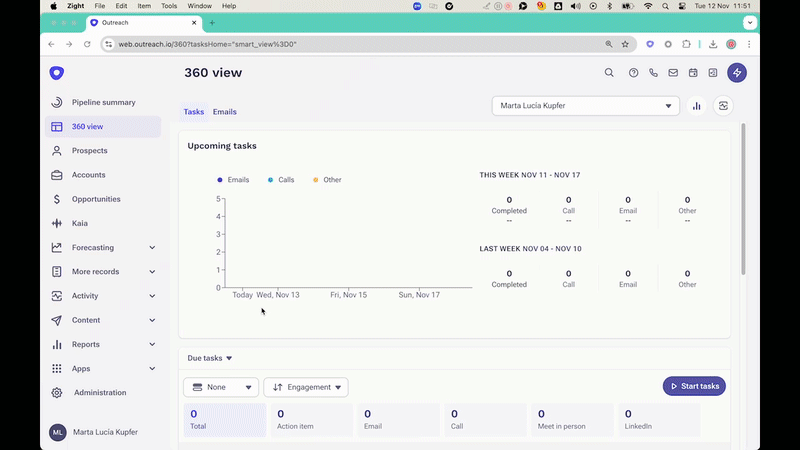Open the Marta Lucía Kupfer user dropdown
This screenshot has height=450, width=800.
pyautogui.click(x=585, y=106)
